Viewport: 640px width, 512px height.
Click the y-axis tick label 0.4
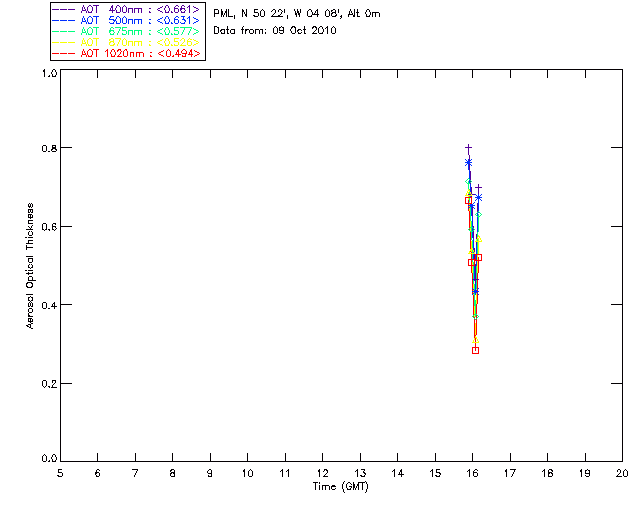pos(49,305)
